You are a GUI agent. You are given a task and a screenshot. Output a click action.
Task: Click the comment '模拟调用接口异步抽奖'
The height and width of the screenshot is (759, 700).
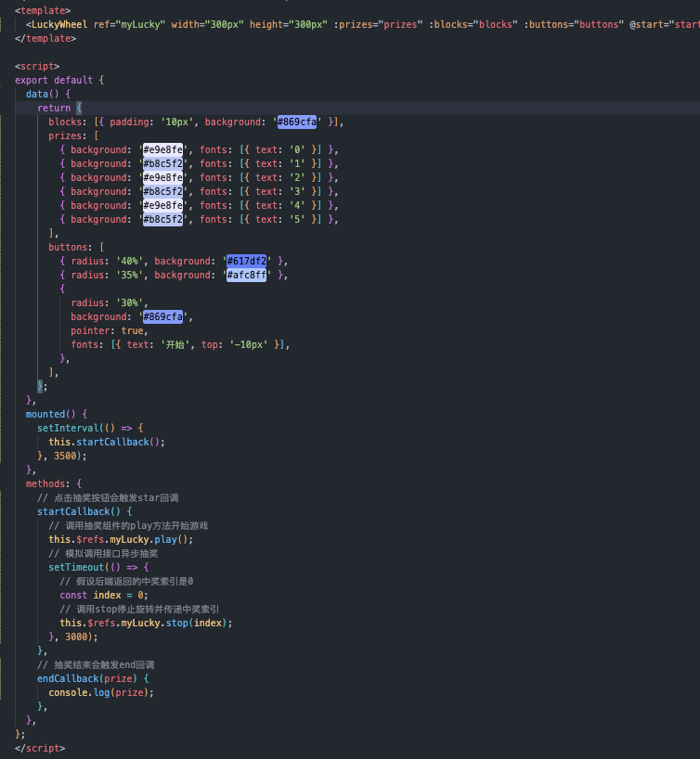point(103,553)
